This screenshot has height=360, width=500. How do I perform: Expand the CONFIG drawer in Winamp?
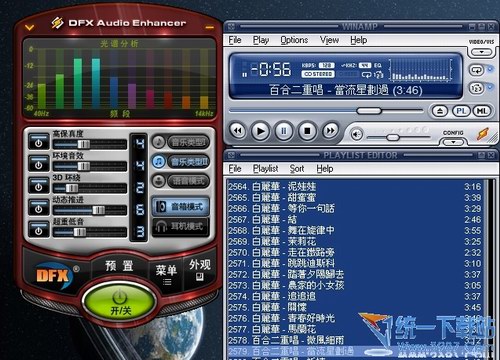tap(453, 142)
